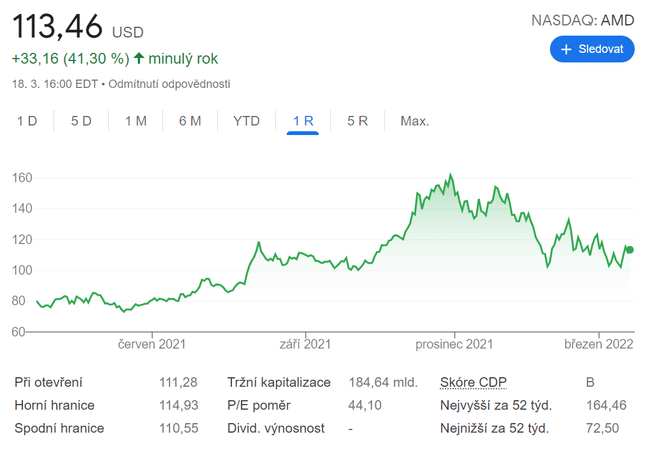Click the P/E poměr row label

(260, 405)
